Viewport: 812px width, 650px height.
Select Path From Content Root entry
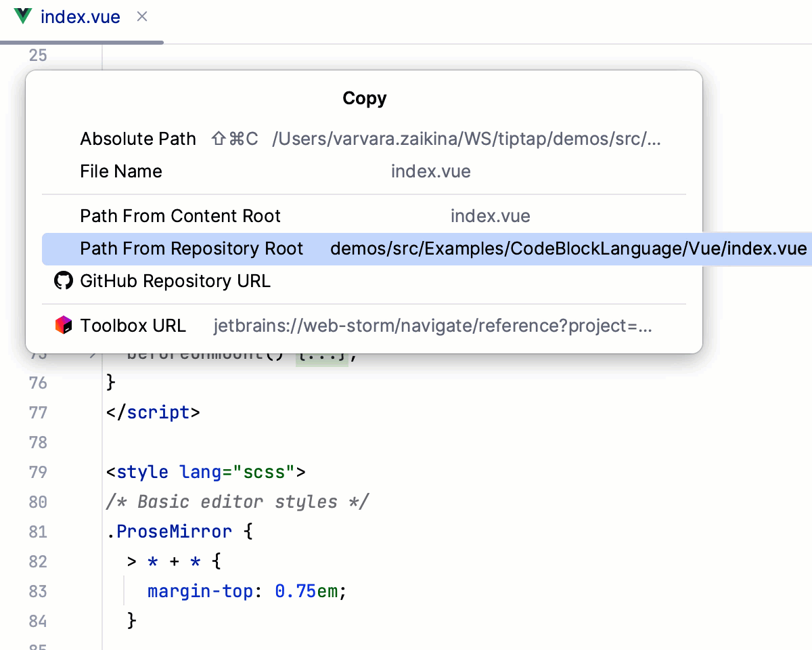pyautogui.click(x=180, y=216)
